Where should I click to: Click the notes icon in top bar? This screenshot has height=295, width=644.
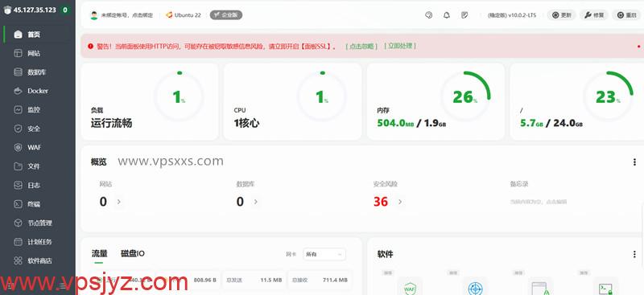coord(464,15)
